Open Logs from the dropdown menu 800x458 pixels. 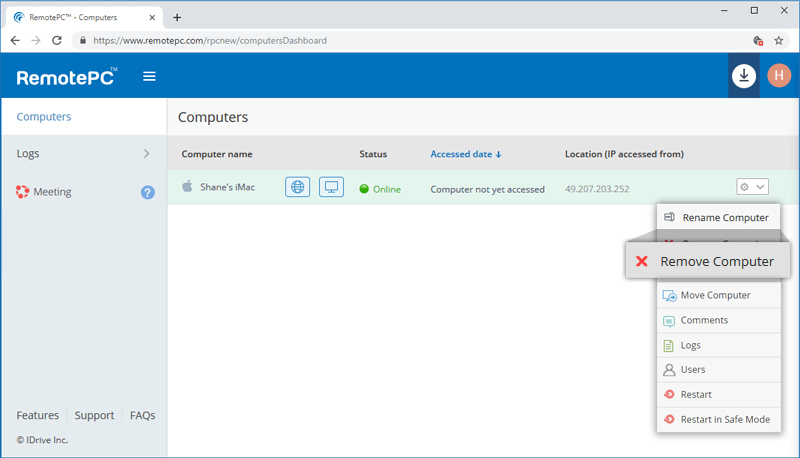(718, 345)
